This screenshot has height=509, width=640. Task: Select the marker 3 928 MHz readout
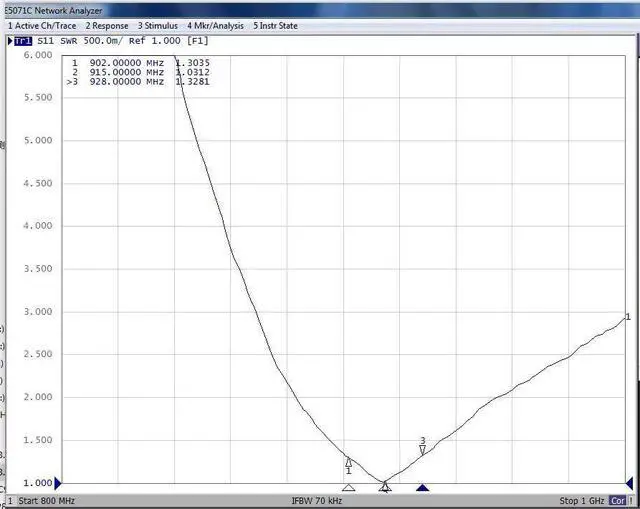140,82
